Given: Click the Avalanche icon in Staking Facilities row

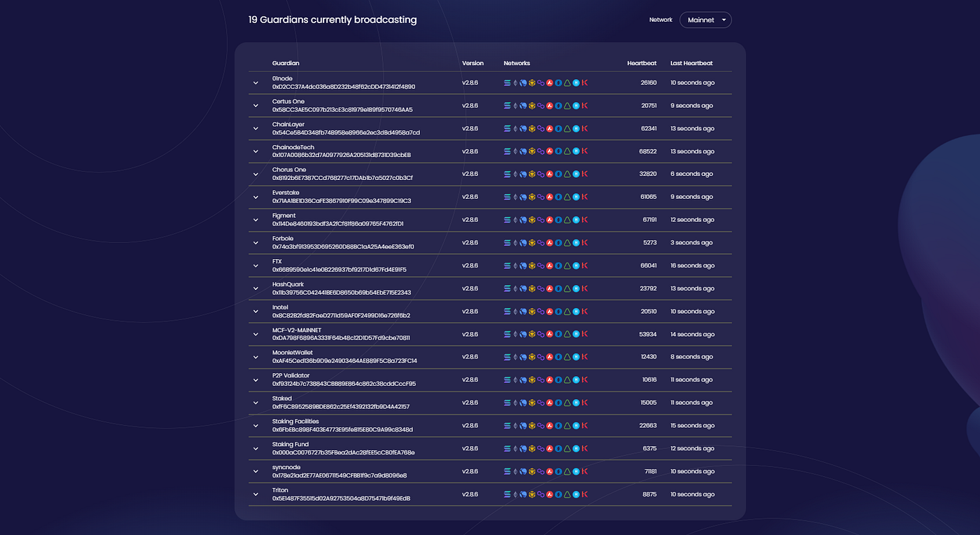Looking at the screenshot, I should pyautogui.click(x=549, y=426).
